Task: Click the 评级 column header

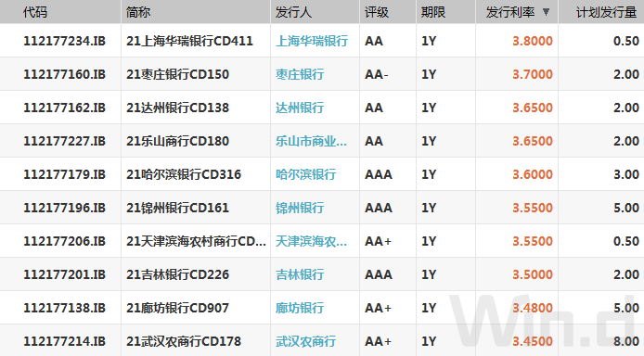Action: (377, 12)
